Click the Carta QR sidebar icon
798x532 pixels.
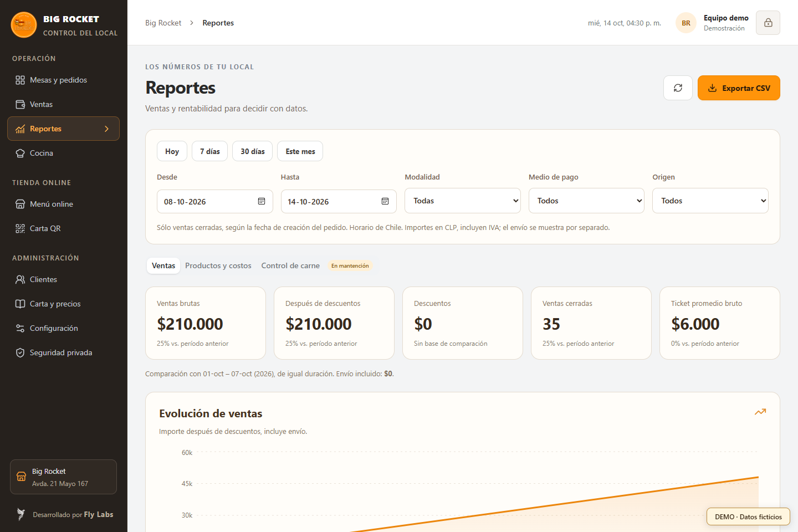21,228
